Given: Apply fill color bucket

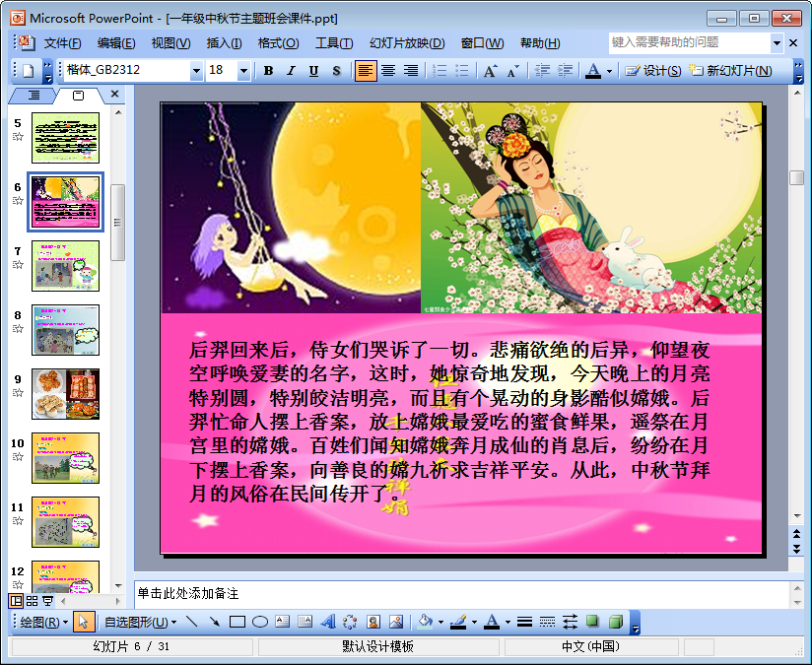Looking at the screenshot, I should [x=425, y=622].
